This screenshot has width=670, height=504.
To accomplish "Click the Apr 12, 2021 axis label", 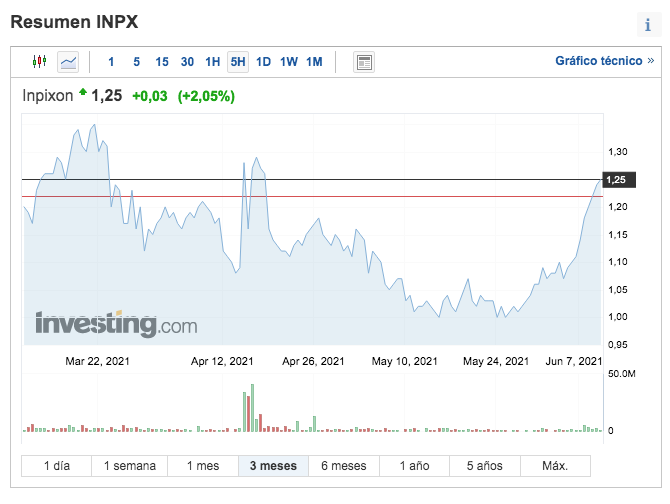I will [x=222, y=361].
